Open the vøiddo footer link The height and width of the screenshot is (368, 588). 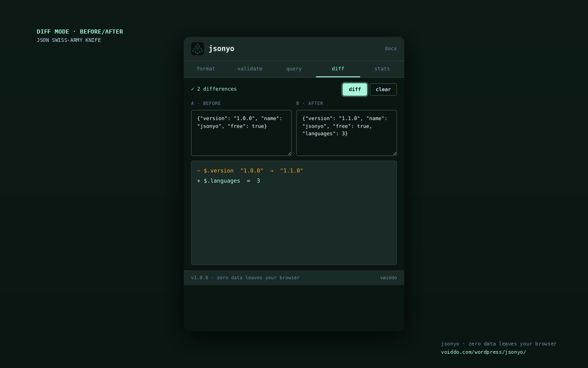click(x=389, y=278)
